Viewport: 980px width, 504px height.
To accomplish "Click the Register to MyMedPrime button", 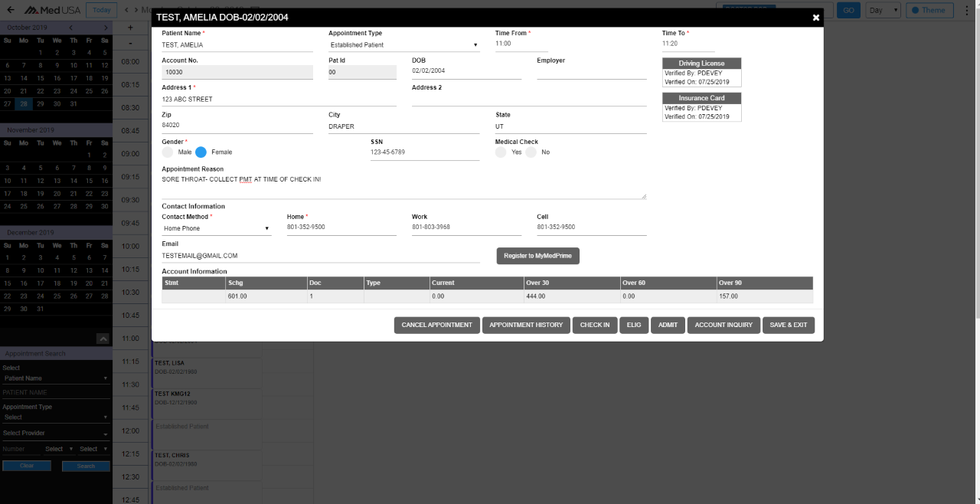I will pos(537,256).
